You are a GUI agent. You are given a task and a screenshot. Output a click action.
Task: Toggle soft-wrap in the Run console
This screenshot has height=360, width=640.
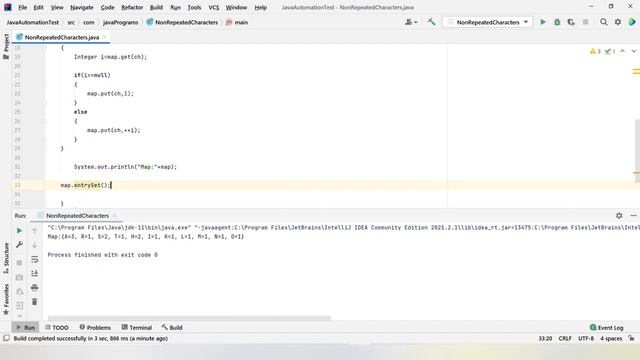35,259
